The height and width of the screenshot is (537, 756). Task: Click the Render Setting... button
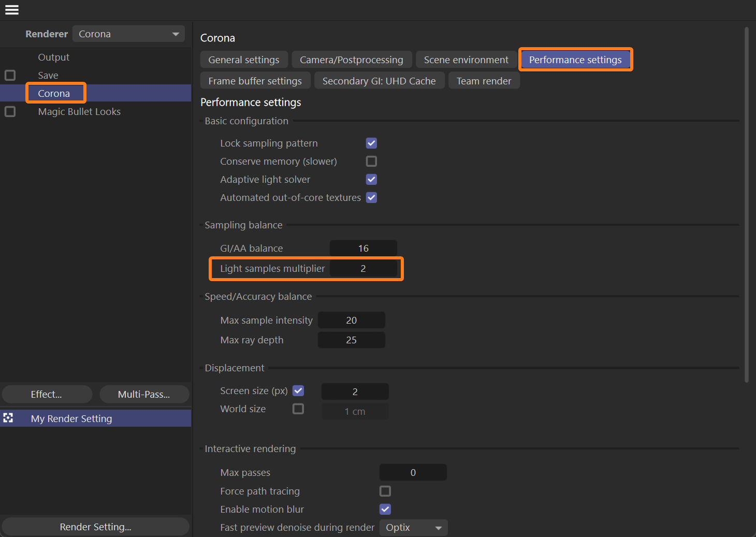tap(96, 527)
